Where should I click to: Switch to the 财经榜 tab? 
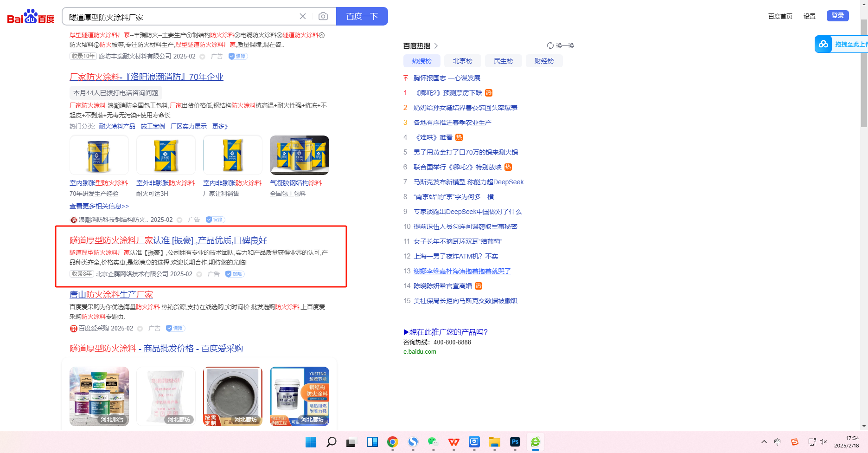coord(544,61)
